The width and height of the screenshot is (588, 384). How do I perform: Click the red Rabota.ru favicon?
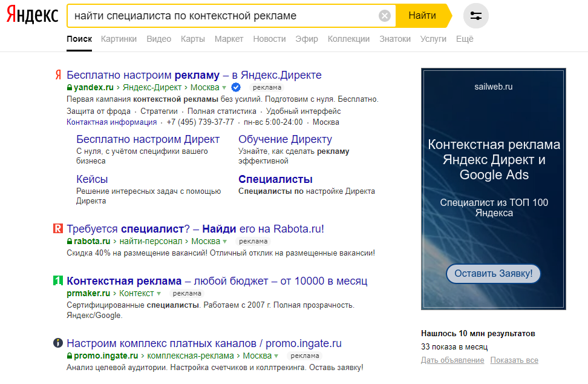tap(59, 229)
